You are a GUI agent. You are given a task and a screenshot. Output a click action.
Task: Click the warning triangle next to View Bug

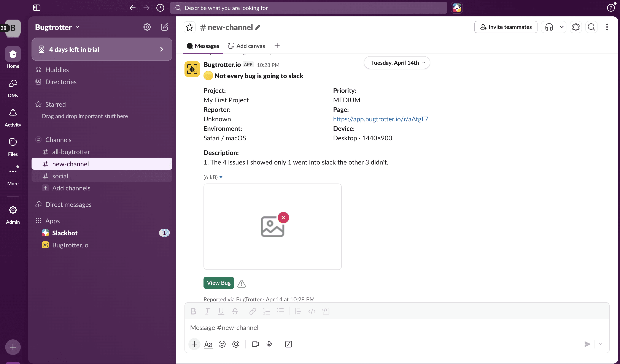pos(241,283)
